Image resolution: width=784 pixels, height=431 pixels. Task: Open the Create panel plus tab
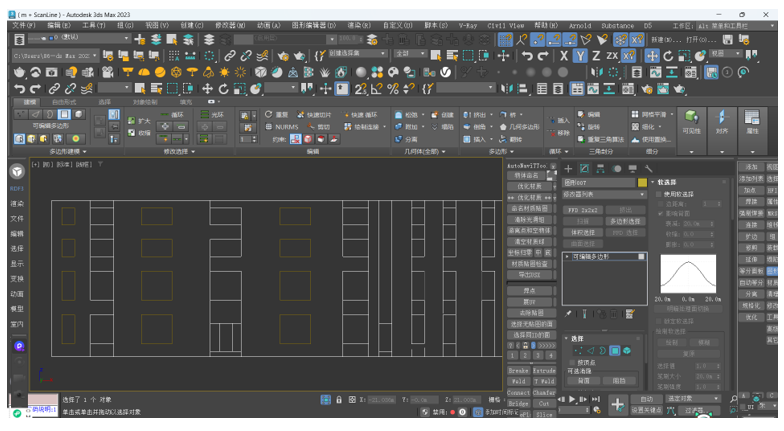[568, 169]
